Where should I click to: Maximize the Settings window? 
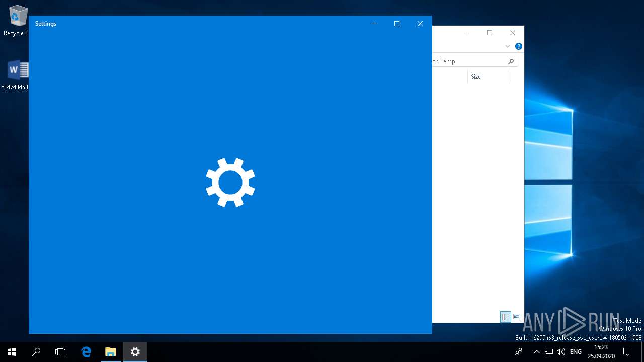tap(397, 24)
